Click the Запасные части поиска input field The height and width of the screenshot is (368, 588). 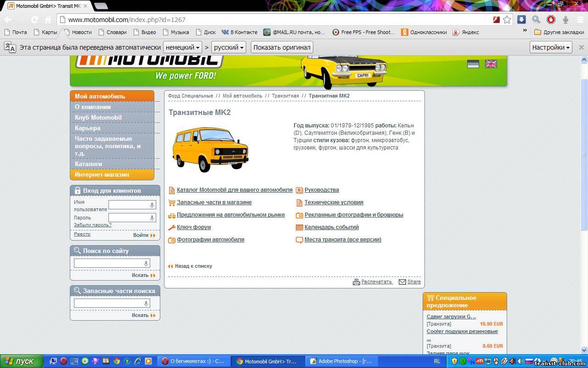112,303
